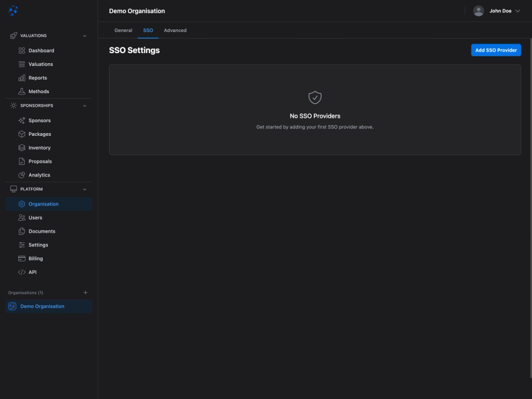Collapse the SPONSORSHIPS section
The image size is (532, 399).
pos(84,105)
